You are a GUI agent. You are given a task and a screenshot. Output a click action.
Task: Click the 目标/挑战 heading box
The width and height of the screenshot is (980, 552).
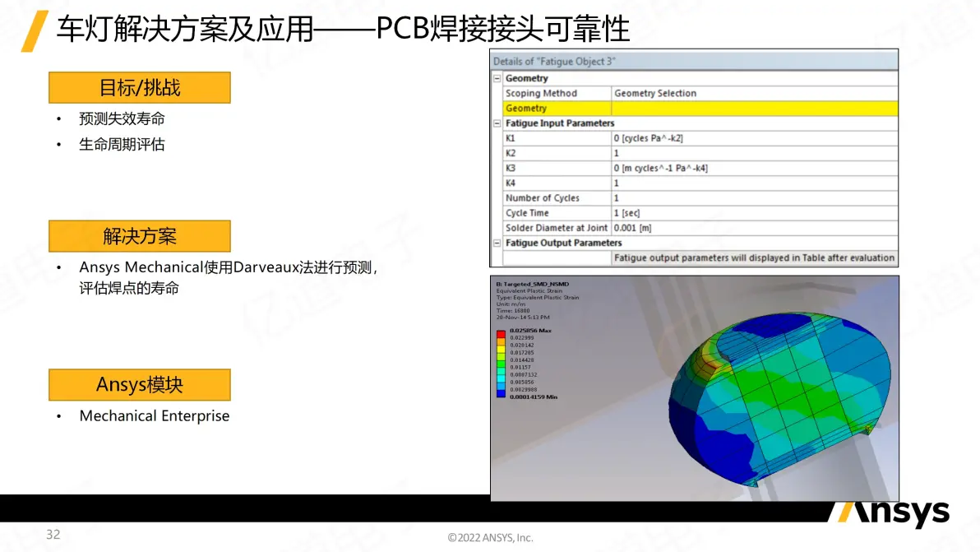tap(140, 87)
